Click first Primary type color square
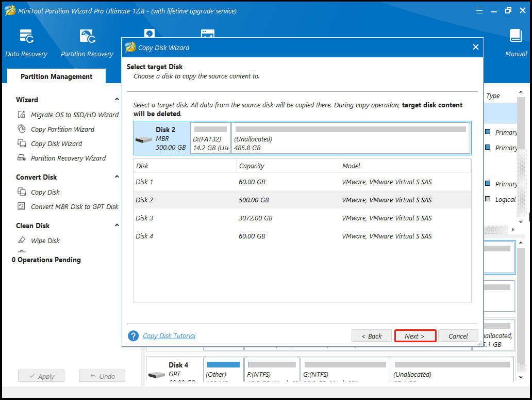Viewport: 532px width, 400px height. click(488, 132)
